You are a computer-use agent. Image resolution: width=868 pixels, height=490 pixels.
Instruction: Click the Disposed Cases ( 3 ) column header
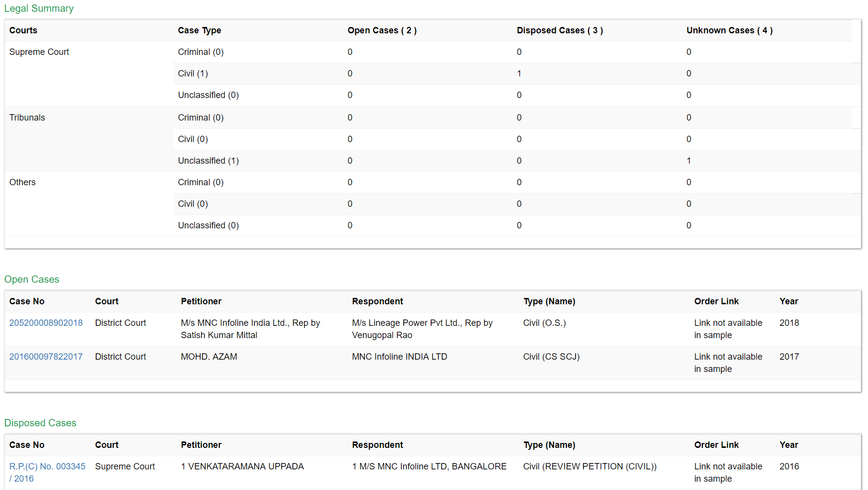click(560, 30)
